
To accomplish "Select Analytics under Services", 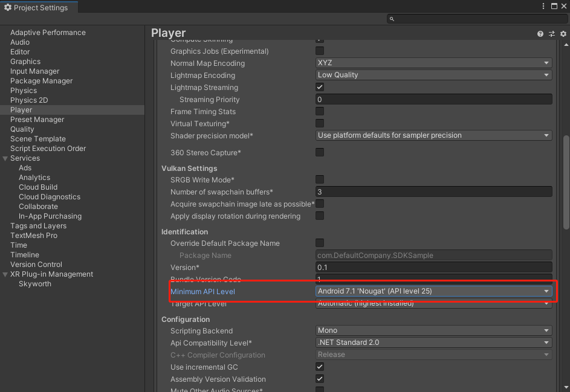I will coord(34,178).
